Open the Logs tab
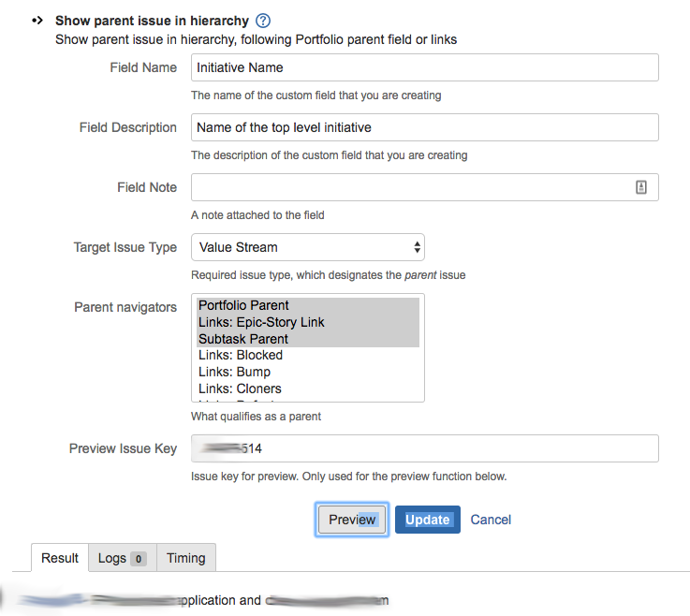 pos(122,558)
